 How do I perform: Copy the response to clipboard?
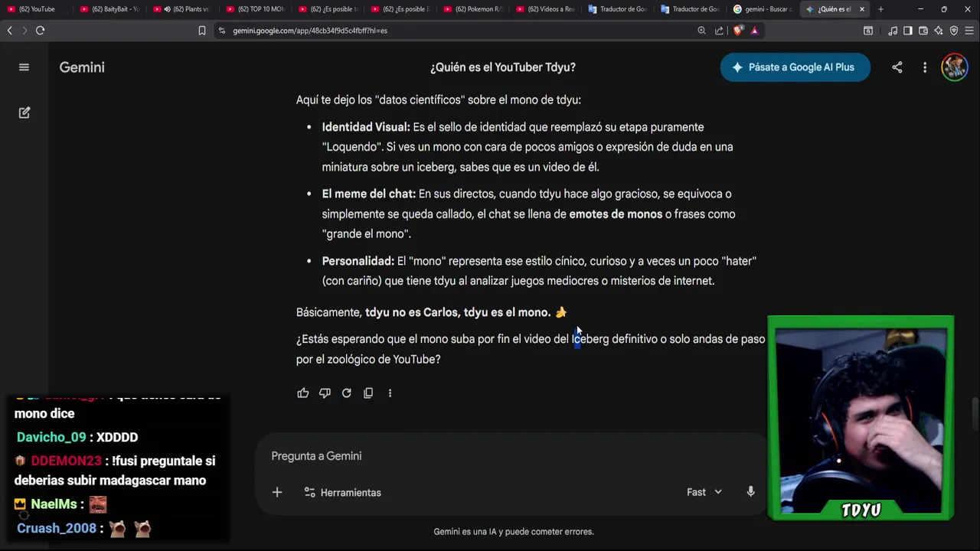tap(368, 393)
